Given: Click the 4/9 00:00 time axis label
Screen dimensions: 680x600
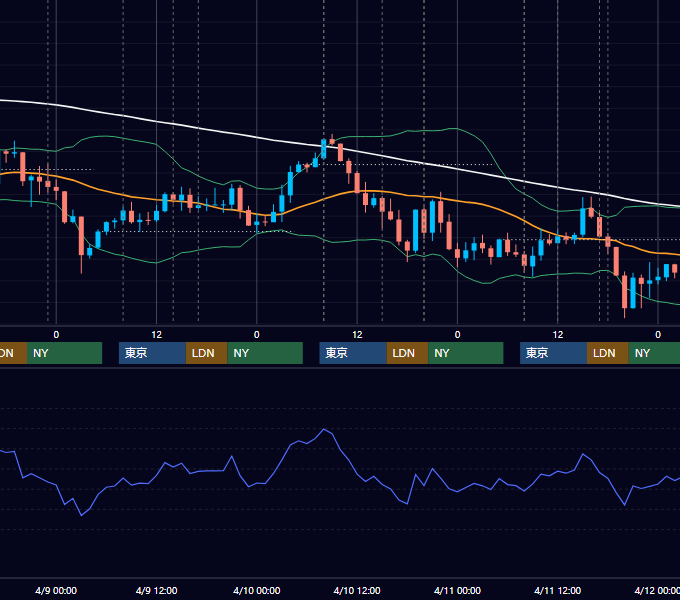Looking at the screenshot, I should pyautogui.click(x=56, y=590).
